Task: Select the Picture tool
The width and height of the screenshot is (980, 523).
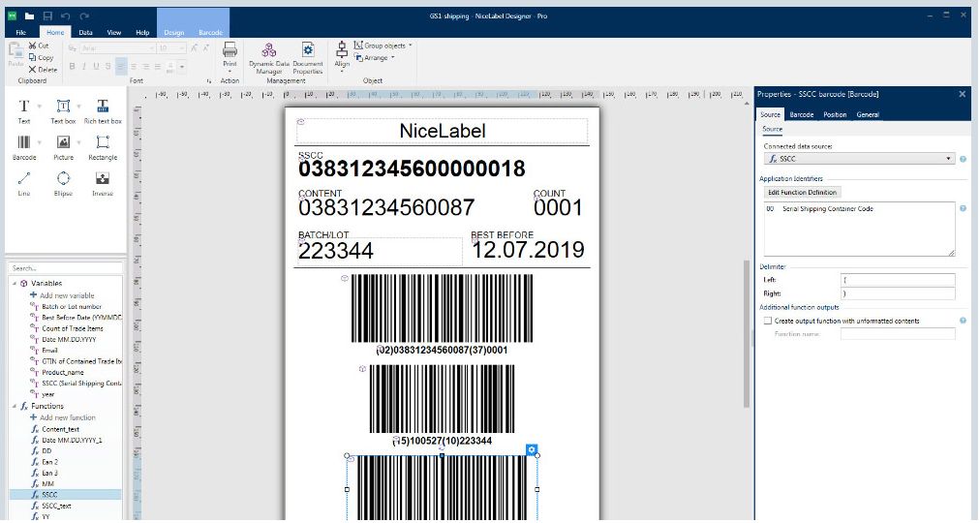Action: (x=63, y=147)
